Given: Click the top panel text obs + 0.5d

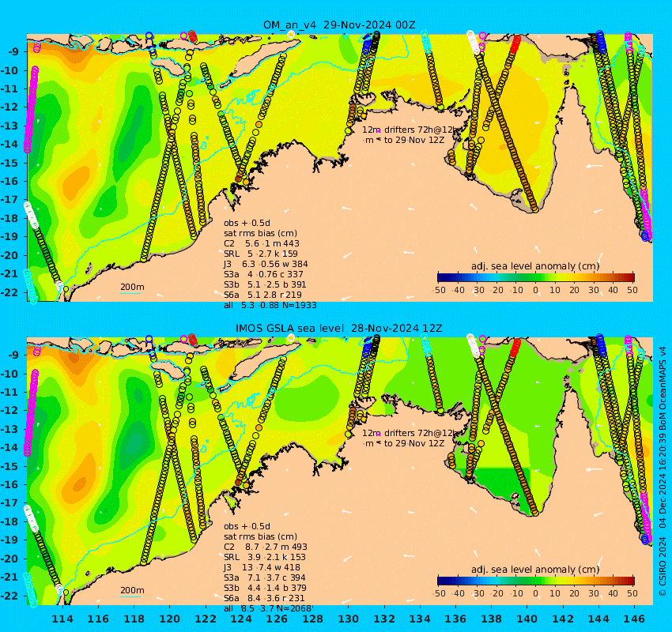Looking at the screenshot, I should click(x=247, y=223).
